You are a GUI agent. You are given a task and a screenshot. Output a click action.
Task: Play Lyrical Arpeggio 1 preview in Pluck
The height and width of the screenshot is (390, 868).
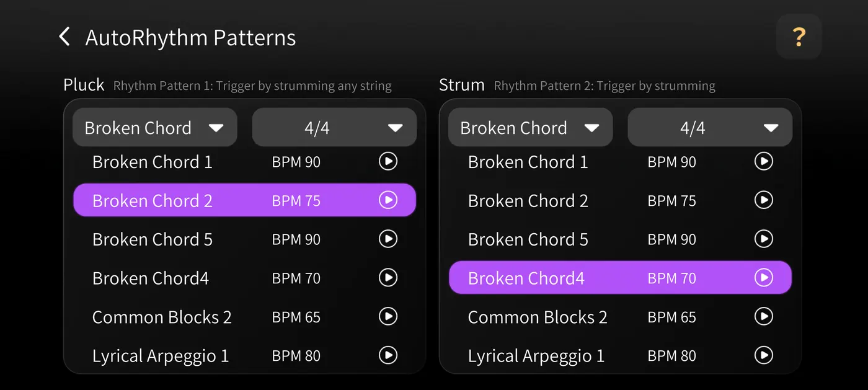coord(388,355)
